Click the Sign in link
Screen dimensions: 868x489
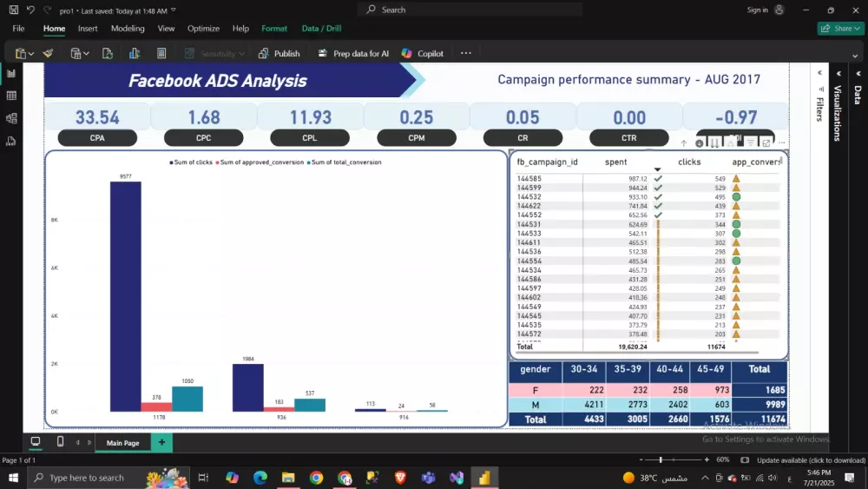757,10
